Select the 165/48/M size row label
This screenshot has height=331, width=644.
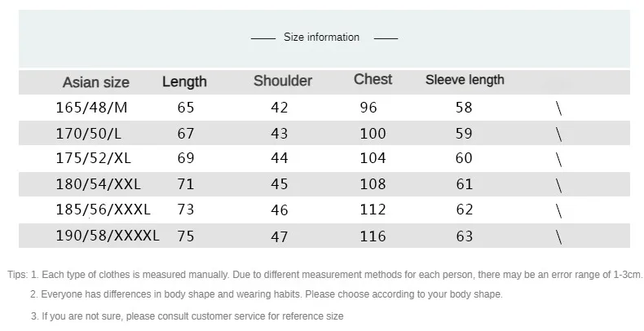click(91, 108)
